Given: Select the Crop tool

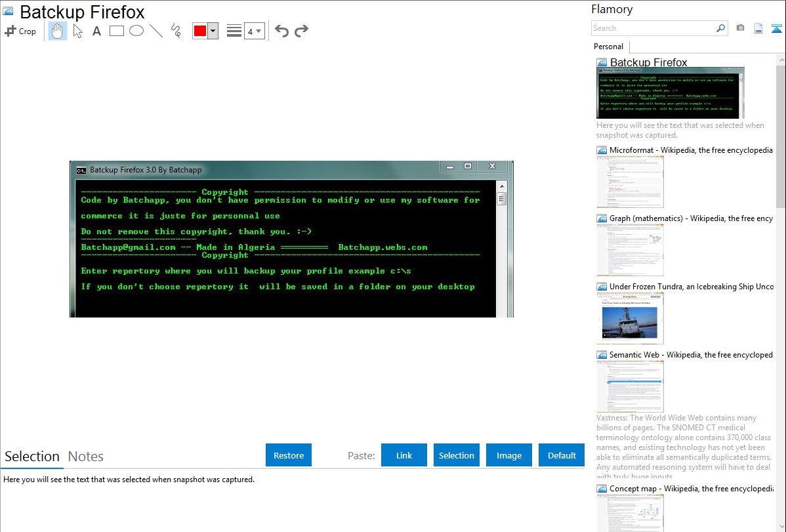Looking at the screenshot, I should coord(20,31).
